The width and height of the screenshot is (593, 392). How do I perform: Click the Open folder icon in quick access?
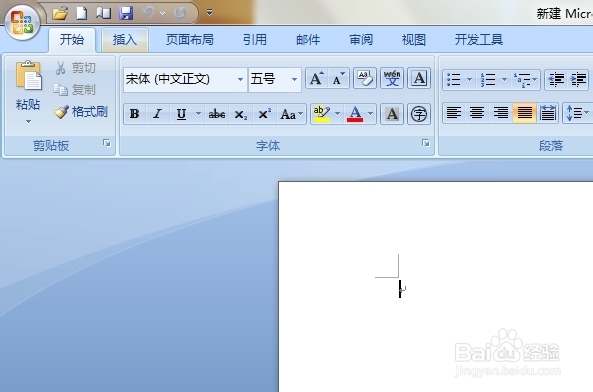60,13
